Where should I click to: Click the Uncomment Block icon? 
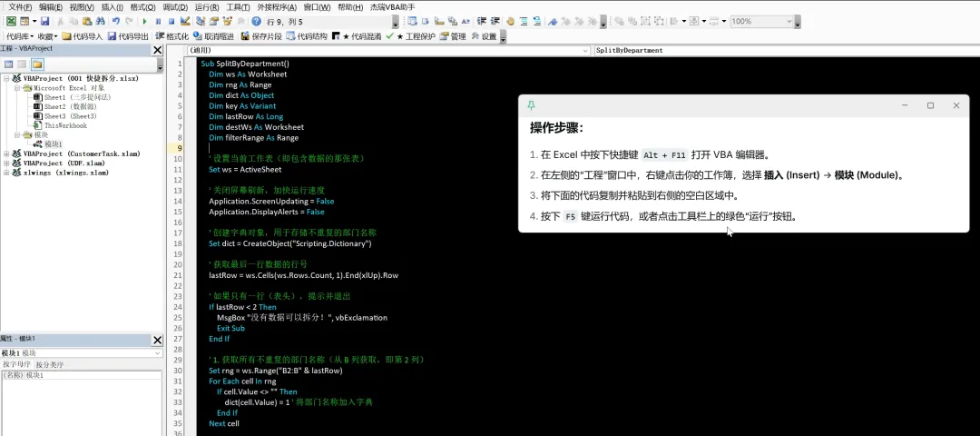point(537,21)
